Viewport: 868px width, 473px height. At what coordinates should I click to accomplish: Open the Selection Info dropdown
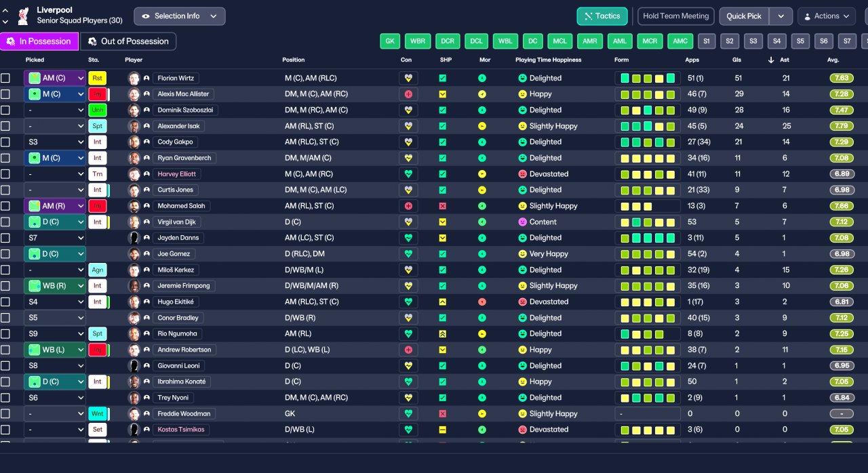(x=180, y=16)
